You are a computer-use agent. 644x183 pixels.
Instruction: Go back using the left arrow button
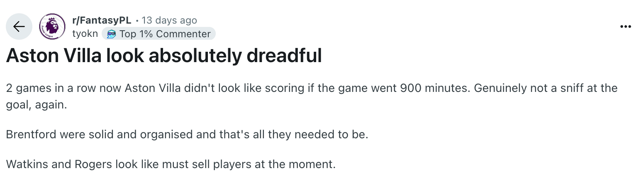[x=19, y=26]
